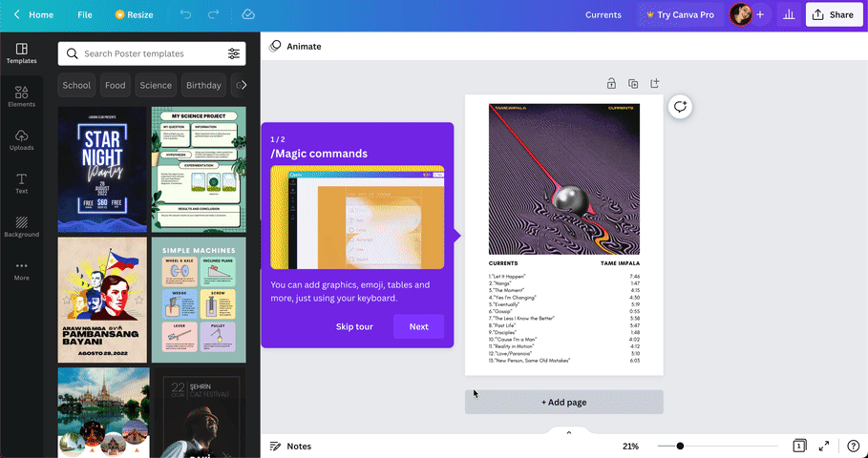Image resolution: width=868 pixels, height=458 pixels.
Task: Add a comment with bubble icon
Action: pos(680,107)
